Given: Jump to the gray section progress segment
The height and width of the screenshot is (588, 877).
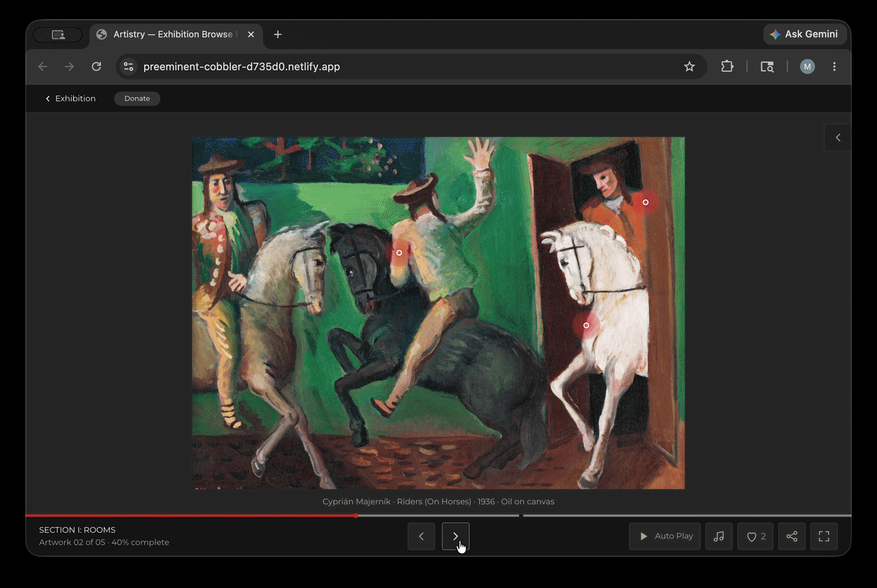Looking at the screenshot, I should tap(687, 515).
